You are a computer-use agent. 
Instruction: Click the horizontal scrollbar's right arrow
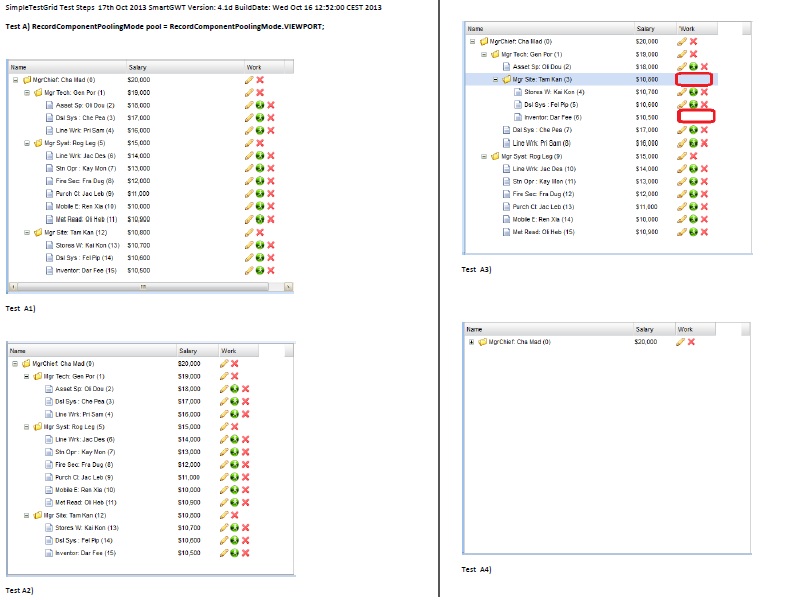coord(289,286)
